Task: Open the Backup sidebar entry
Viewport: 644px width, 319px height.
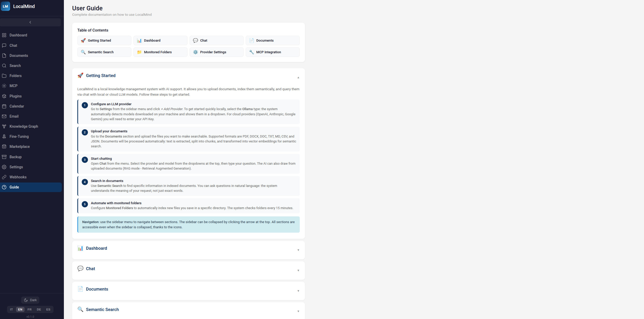Action: pos(31,157)
